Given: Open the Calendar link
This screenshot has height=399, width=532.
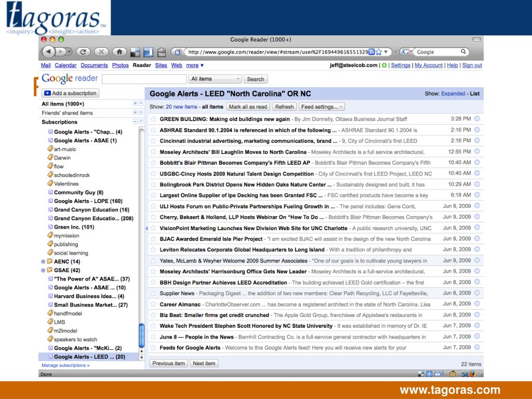Looking at the screenshot, I should pyautogui.click(x=65, y=65).
